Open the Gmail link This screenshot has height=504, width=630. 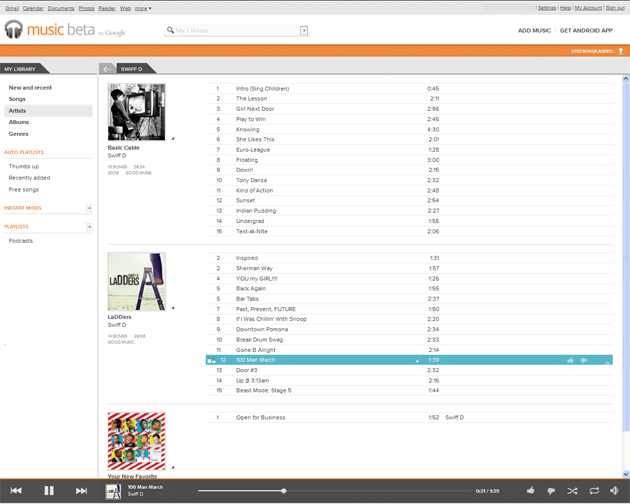(12, 8)
